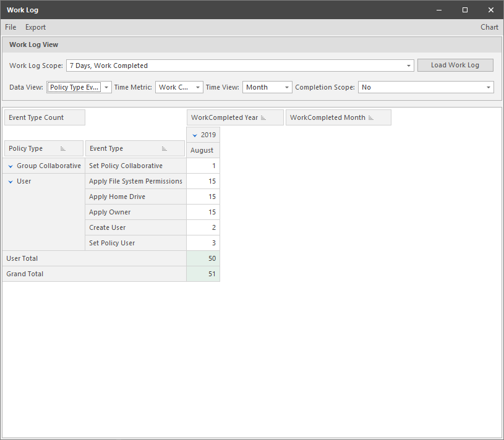Click the Load Work Log button
The height and width of the screenshot is (440, 504).
pyautogui.click(x=455, y=65)
